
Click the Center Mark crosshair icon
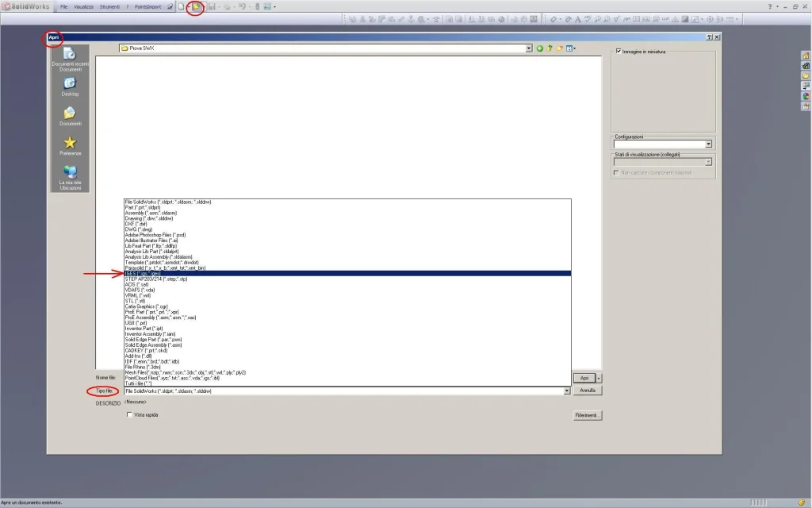pyautogui.click(x=710, y=19)
